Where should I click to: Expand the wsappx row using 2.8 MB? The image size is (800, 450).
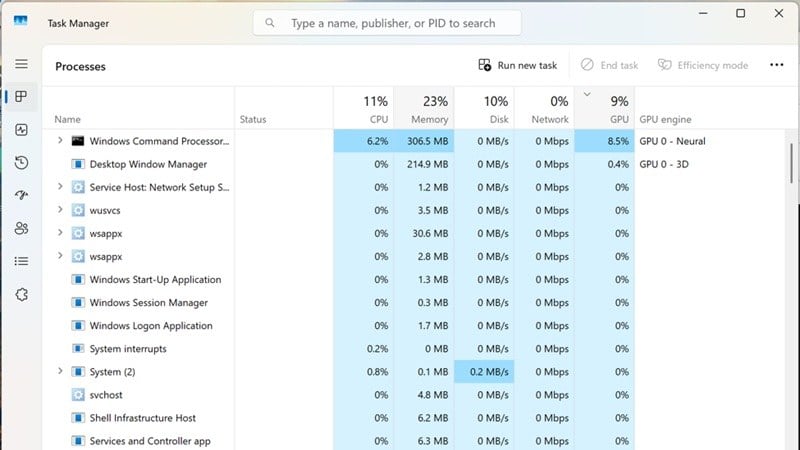pyautogui.click(x=60, y=256)
